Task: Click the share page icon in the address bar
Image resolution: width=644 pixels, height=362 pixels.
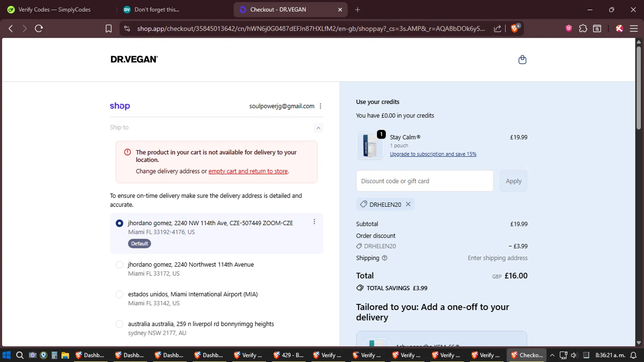Action: click(497, 29)
